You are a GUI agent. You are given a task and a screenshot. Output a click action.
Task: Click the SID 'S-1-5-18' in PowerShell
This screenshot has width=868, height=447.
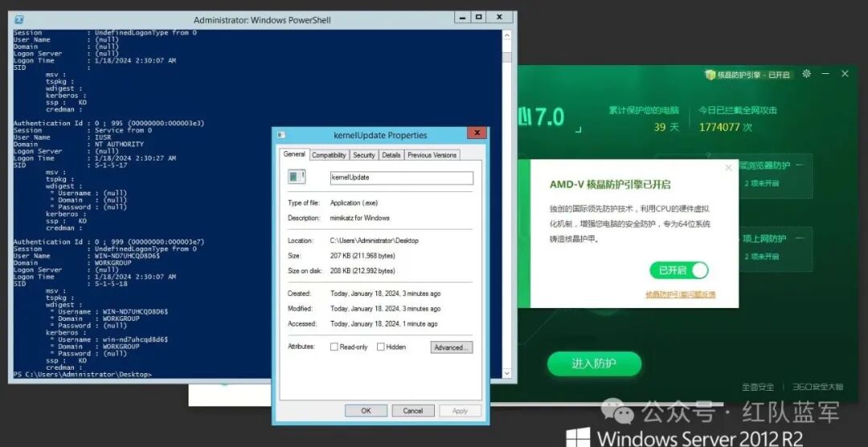pos(111,284)
